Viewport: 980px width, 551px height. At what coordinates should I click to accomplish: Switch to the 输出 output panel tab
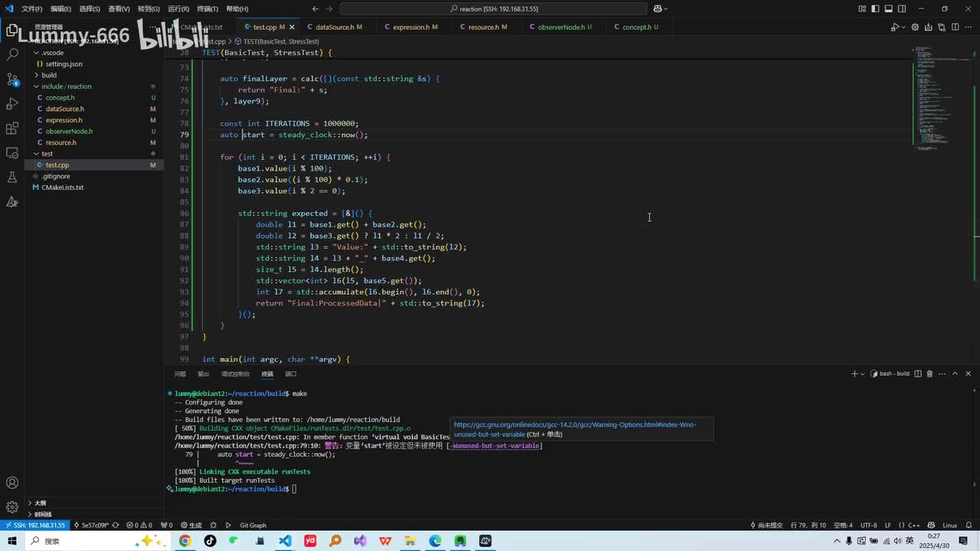point(203,373)
